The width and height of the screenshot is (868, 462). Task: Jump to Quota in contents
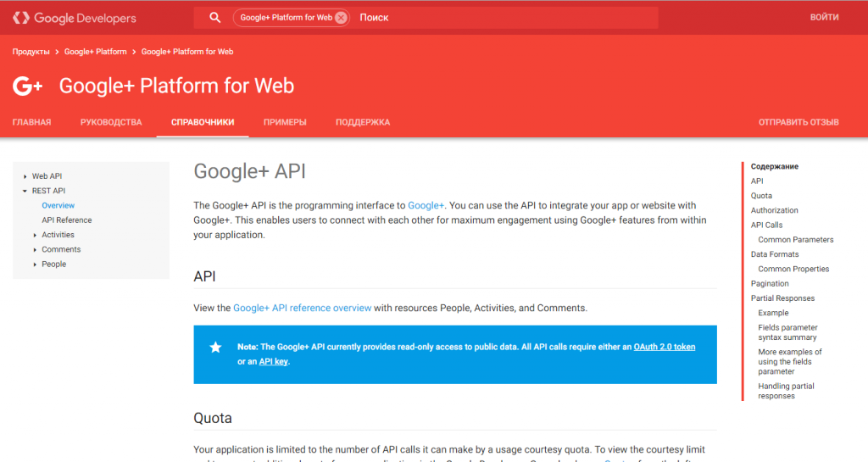(761, 196)
